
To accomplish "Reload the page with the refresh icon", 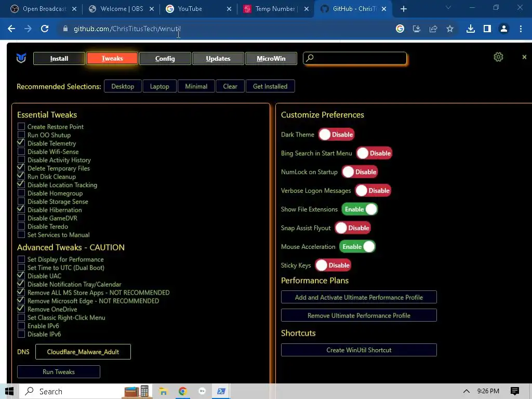I will (x=45, y=29).
